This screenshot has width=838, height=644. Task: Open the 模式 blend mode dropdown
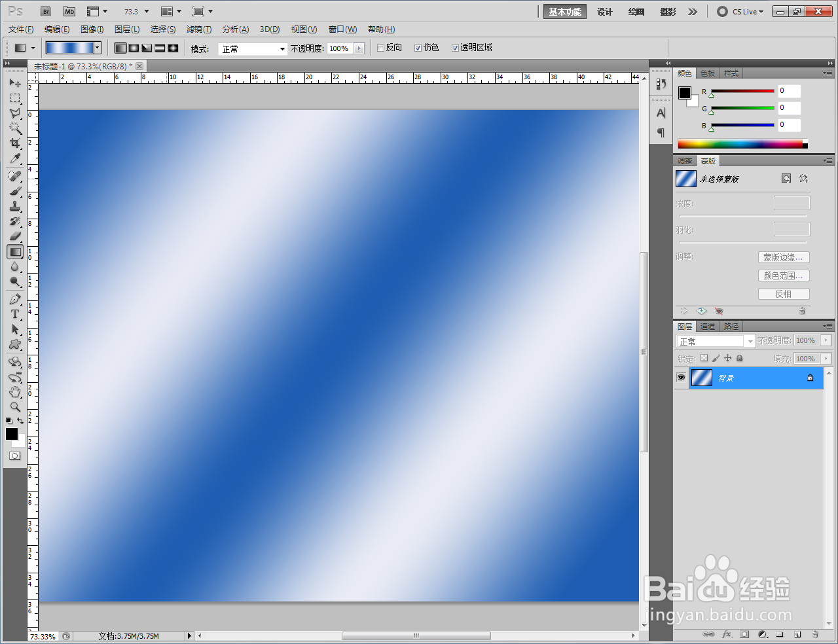point(253,49)
